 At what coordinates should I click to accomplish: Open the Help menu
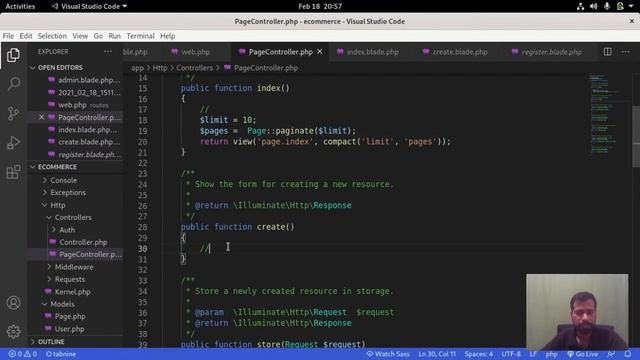[x=167, y=36]
